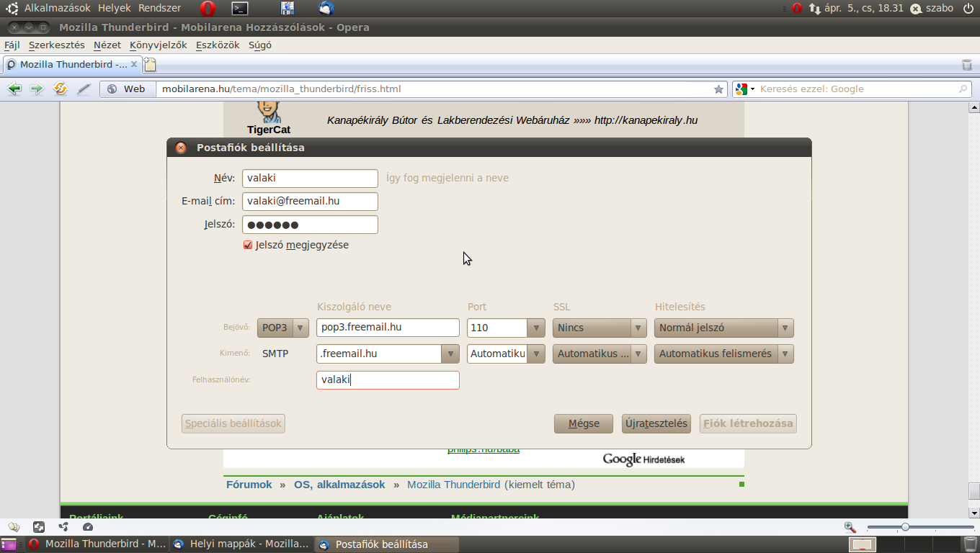Follow the OS, alkalmazások breadcrumb link
980x553 pixels.
(x=339, y=485)
